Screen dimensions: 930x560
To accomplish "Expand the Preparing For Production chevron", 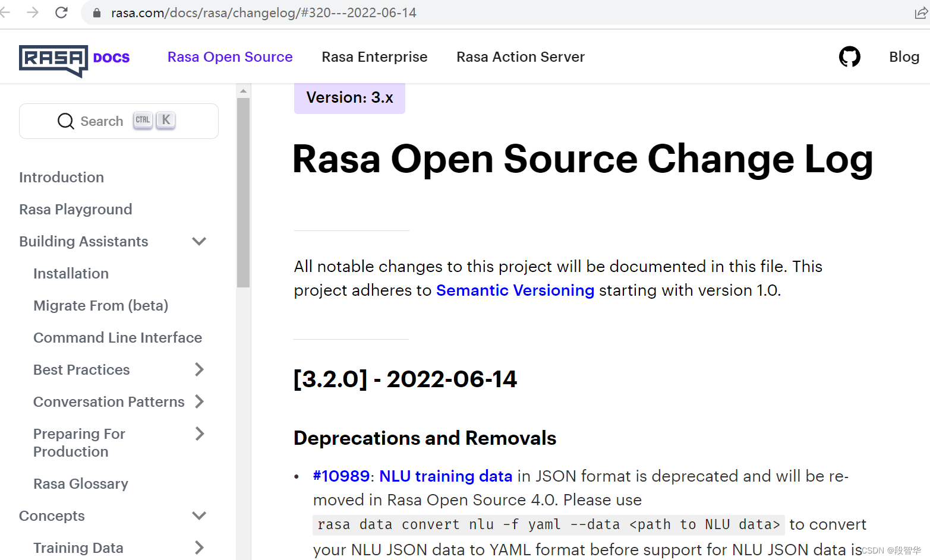I will click(x=199, y=434).
